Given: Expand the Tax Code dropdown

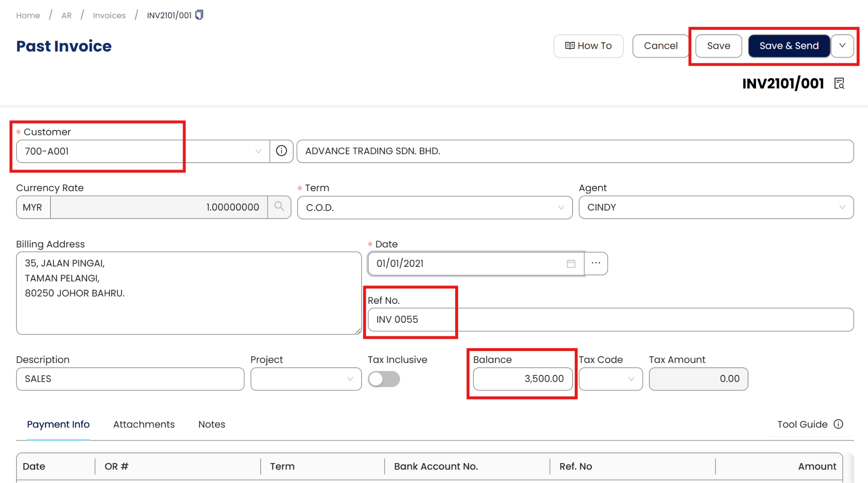Looking at the screenshot, I should (x=631, y=379).
